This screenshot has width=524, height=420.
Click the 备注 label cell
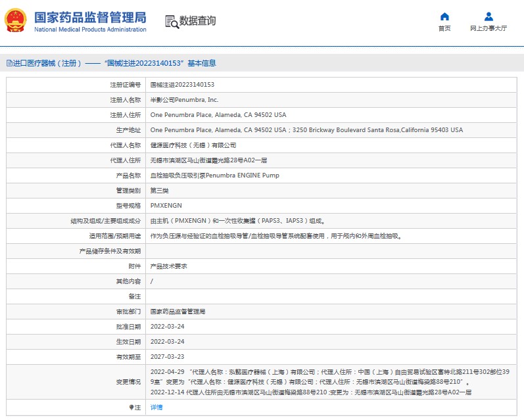pyautogui.click(x=76, y=296)
